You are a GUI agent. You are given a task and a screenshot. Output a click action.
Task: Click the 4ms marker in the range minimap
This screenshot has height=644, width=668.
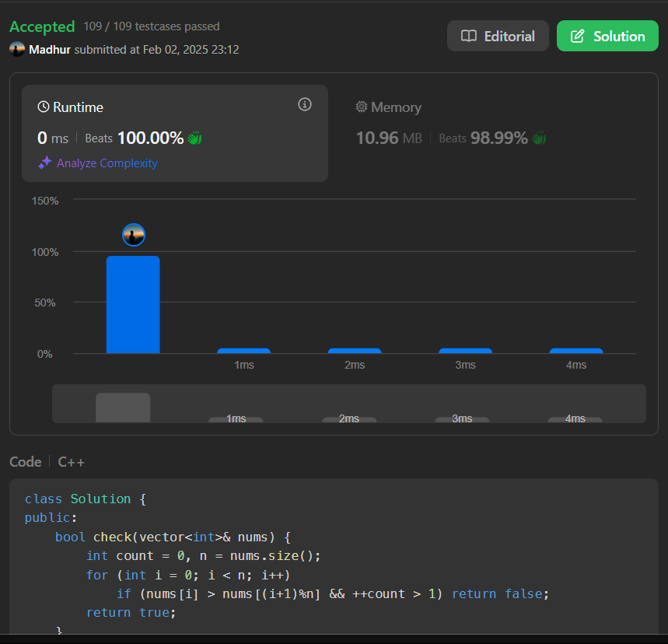point(575,419)
